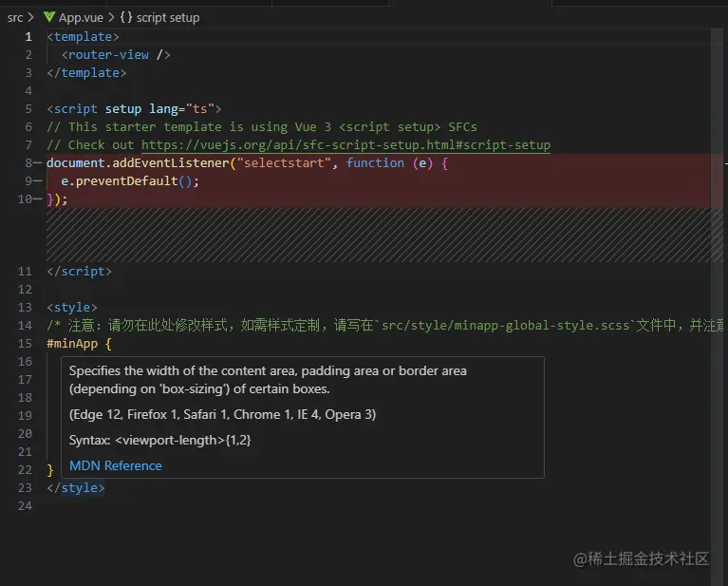Click the opening style tag on line 13
Screen dimensions: 728x586
(x=72, y=308)
